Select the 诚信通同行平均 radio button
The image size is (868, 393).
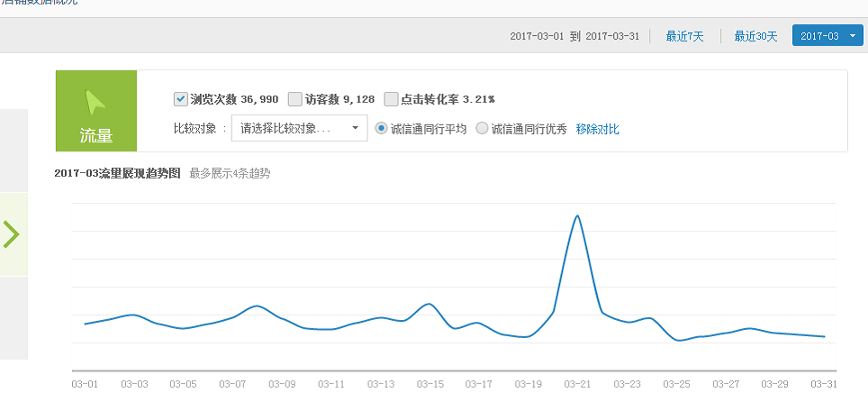(x=381, y=129)
